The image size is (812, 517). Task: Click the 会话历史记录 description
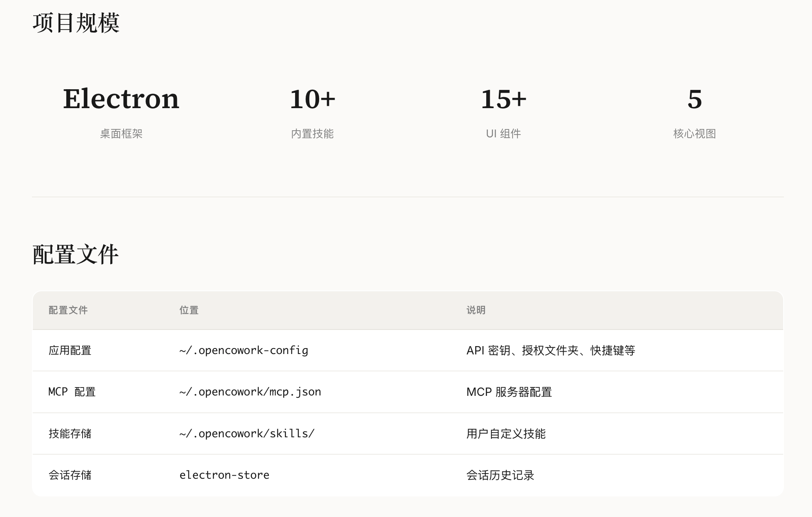(x=500, y=475)
